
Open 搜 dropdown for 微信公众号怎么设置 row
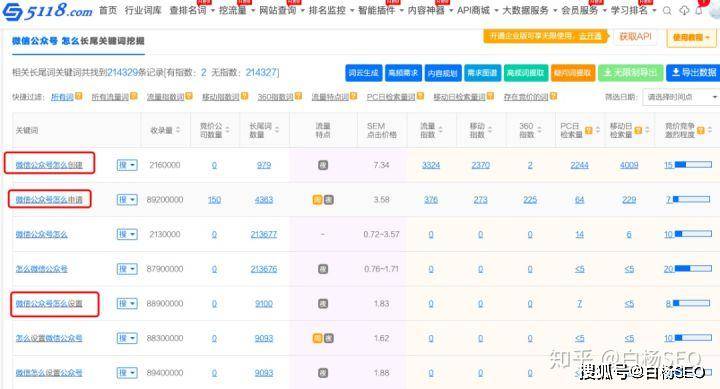point(127,304)
